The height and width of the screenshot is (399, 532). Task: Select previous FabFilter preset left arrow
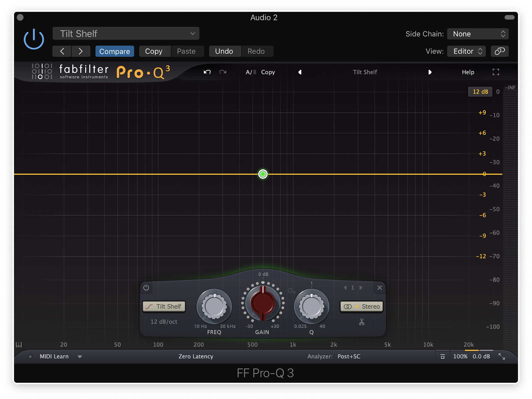[300, 72]
